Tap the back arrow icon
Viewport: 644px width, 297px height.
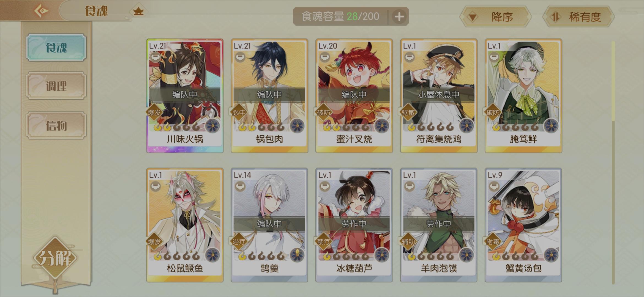[x=41, y=11]
